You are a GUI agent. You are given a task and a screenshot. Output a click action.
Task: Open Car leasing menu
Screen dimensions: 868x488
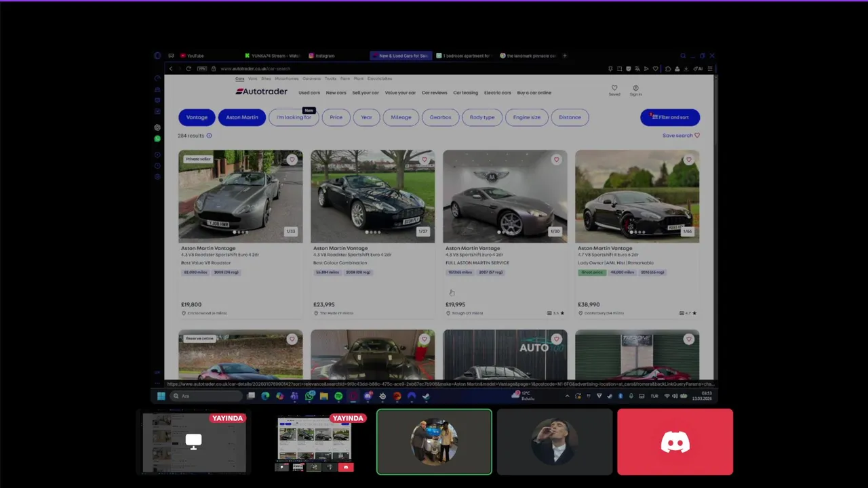(466, 93)
